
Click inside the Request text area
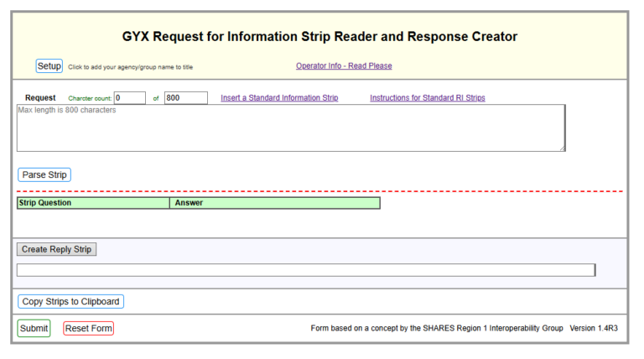click(290, 128)
